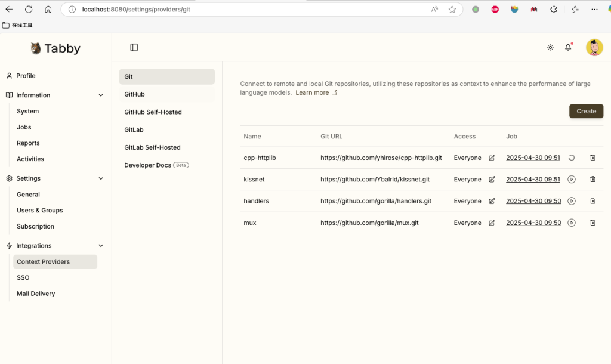Select Context Providers in sidebar

click(x=55, y=262)
